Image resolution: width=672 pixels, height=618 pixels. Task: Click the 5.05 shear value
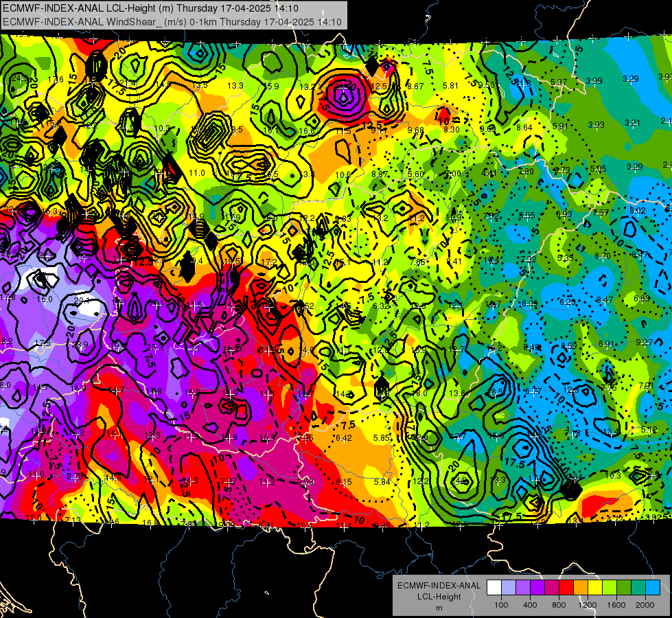point(599,168)
